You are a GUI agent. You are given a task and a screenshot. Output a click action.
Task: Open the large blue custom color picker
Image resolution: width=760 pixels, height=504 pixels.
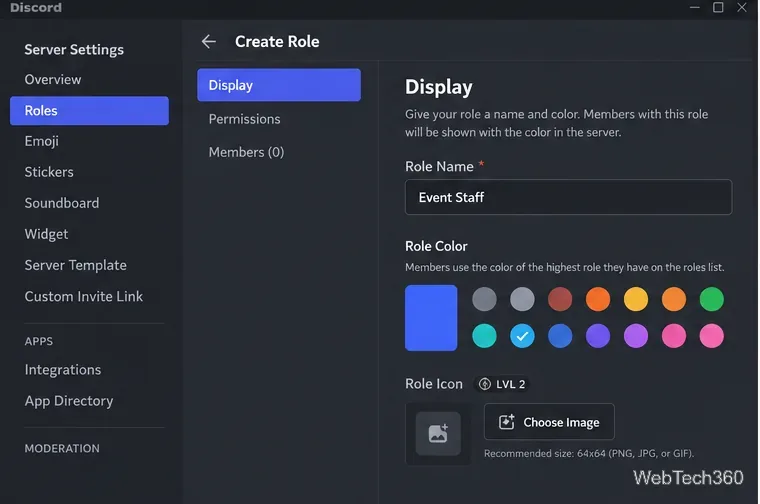pos(431,318)
